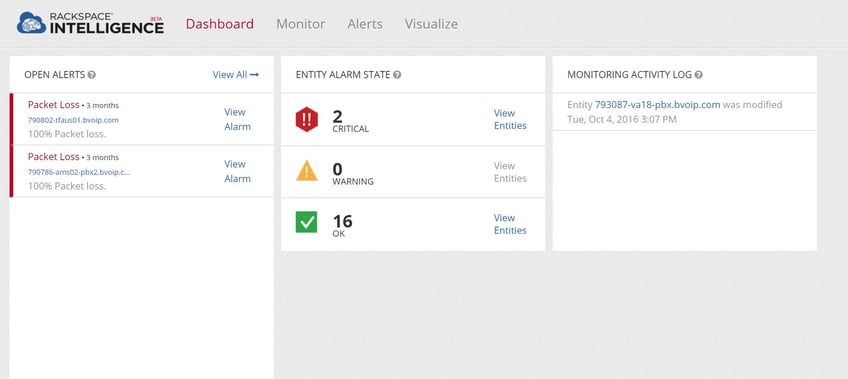This screenshot has width=848, height=379.
Task: Click the red Critical hexagon icon
Action: pyautogui.click(x=307, y=119)
